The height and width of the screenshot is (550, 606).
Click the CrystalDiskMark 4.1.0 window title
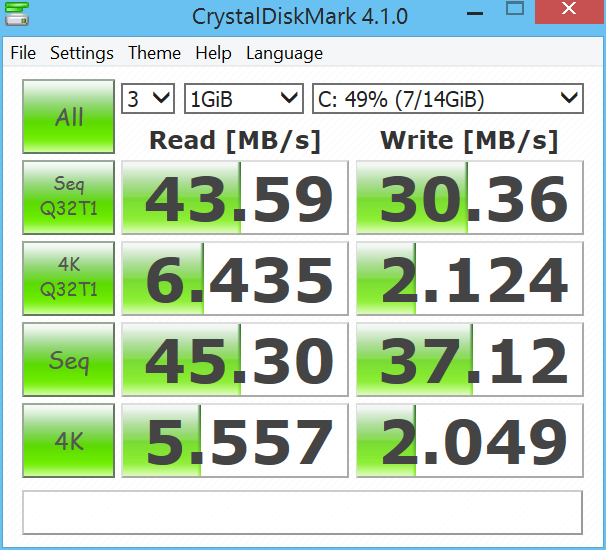300,17
